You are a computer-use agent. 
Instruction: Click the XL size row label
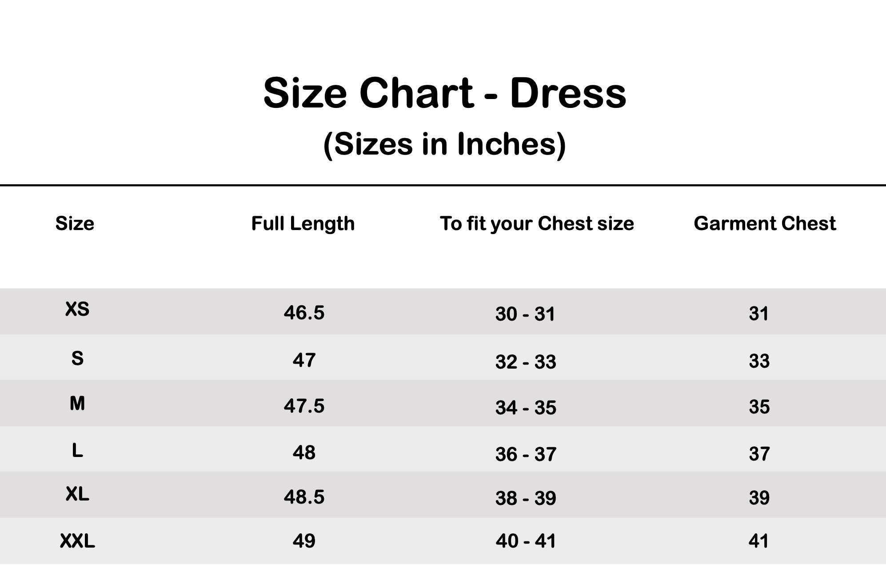[77, 494]
